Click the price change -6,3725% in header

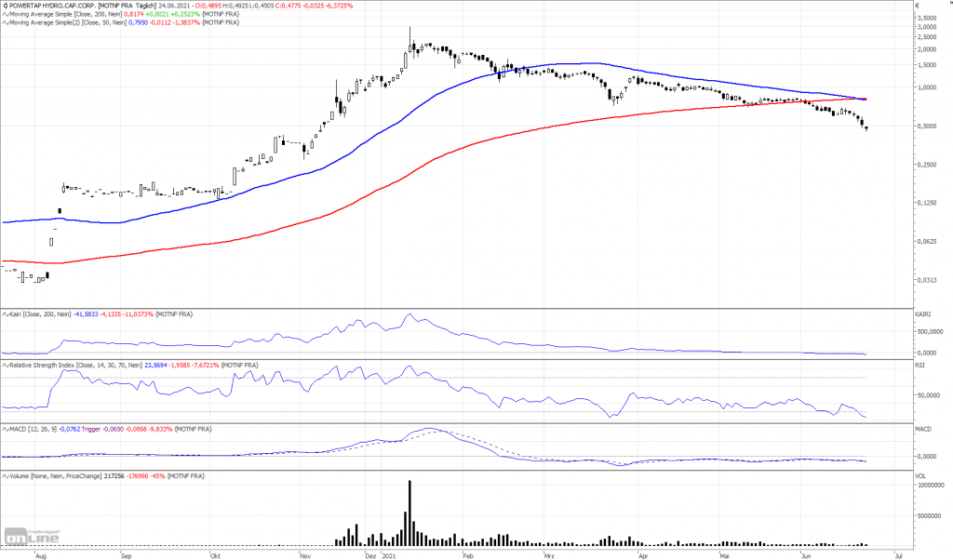tap(339, 6)
